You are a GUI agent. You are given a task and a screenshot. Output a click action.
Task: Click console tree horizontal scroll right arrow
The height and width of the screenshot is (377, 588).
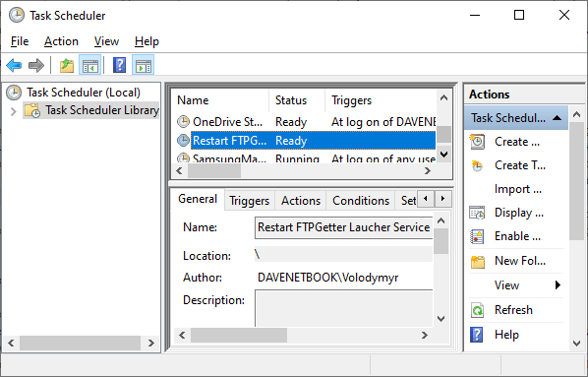coord(150,343)
